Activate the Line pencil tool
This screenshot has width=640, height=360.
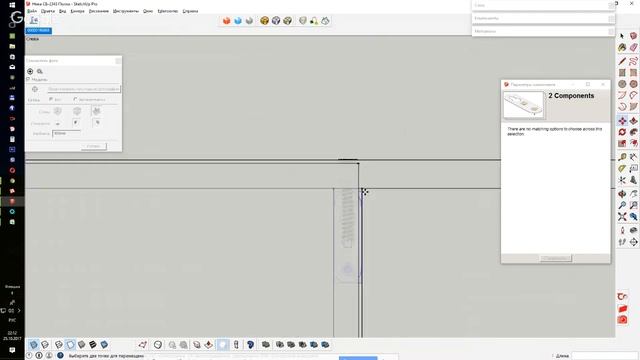(622, 61)
